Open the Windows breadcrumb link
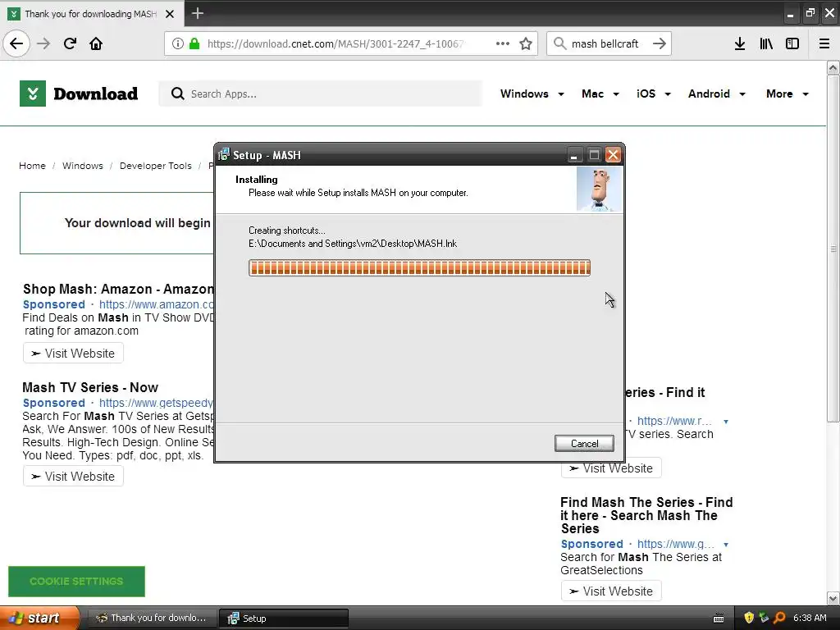This screenshot has width=840, height=630. coord(83,166)
